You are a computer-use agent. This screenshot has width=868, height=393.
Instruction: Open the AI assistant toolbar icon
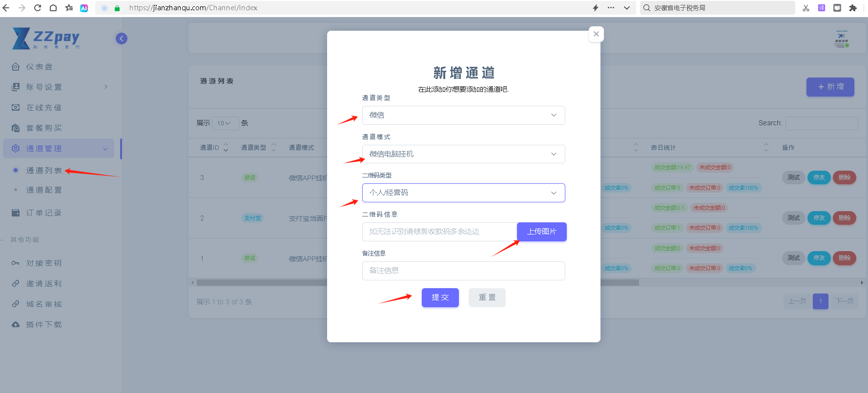[84, 8]
